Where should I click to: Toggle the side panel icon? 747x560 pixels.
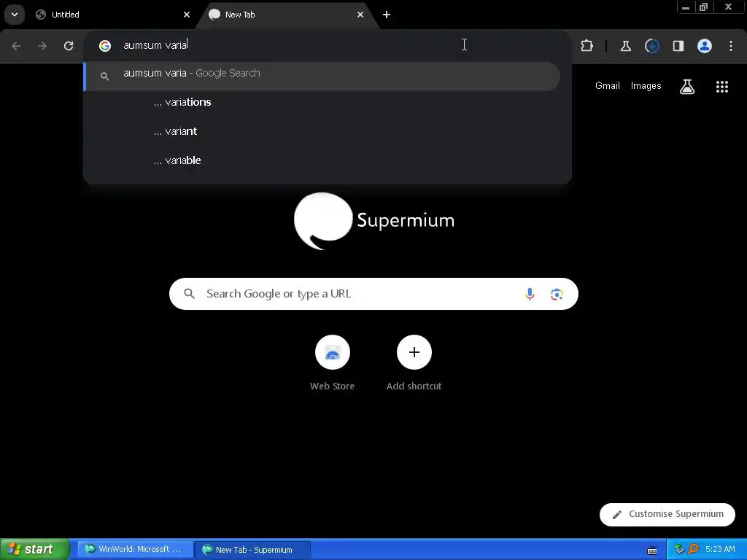pos(678,46)
